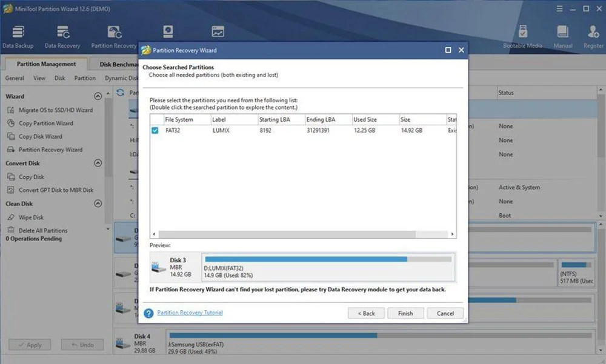Maximize the Partition Recovery Wizard dialog
The height and width of the screenshot is (364, 606).
(448, 50)
